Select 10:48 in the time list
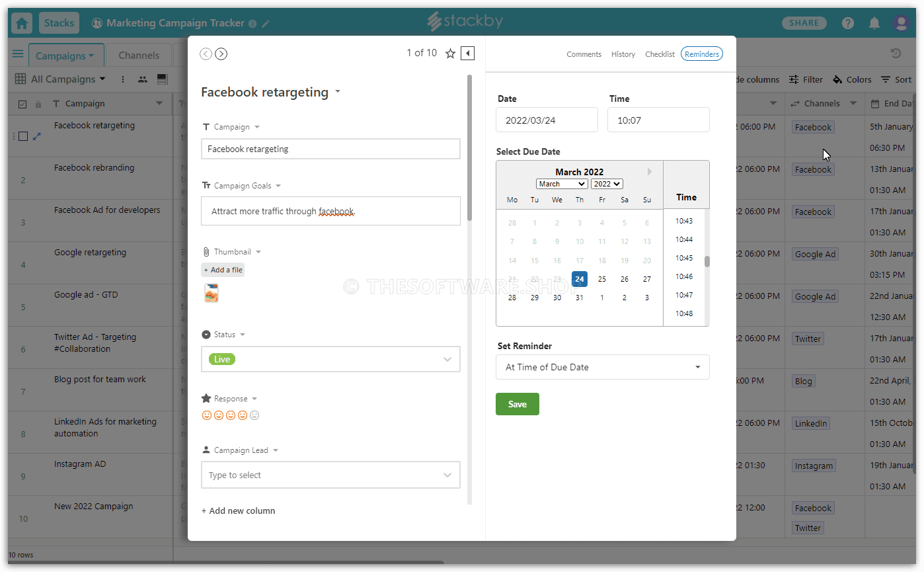Image resolution: width=924 pixels, height=572 pixels. [684, 313]
